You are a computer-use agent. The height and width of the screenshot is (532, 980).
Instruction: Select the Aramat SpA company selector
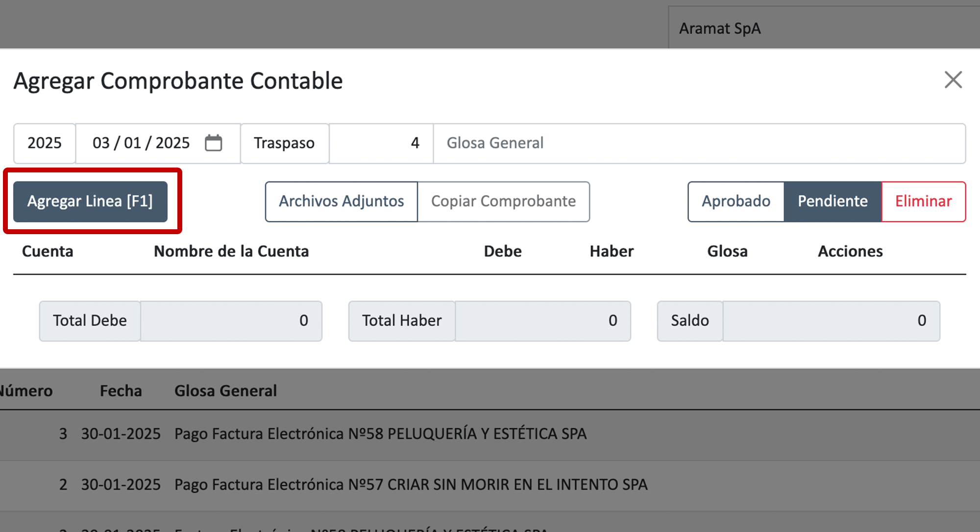(823, 28)
